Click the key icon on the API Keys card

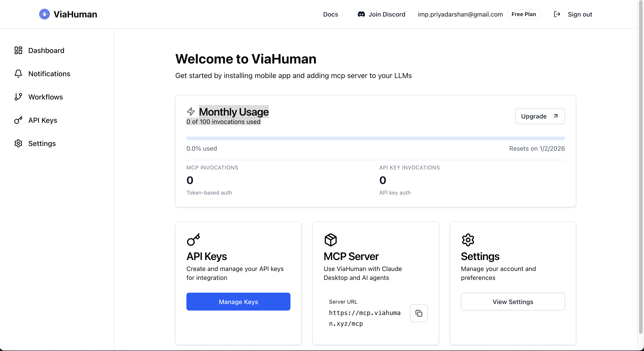(x=194, y=240)
